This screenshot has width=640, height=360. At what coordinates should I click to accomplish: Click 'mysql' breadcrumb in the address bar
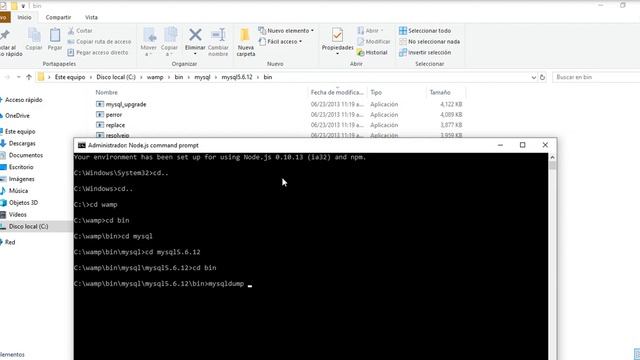202,77
